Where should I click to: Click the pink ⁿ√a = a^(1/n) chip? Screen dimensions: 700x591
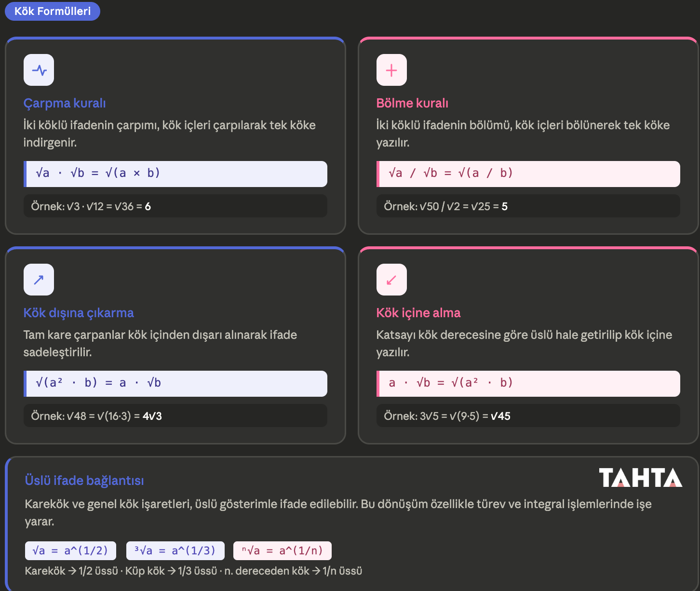point(283,551)
